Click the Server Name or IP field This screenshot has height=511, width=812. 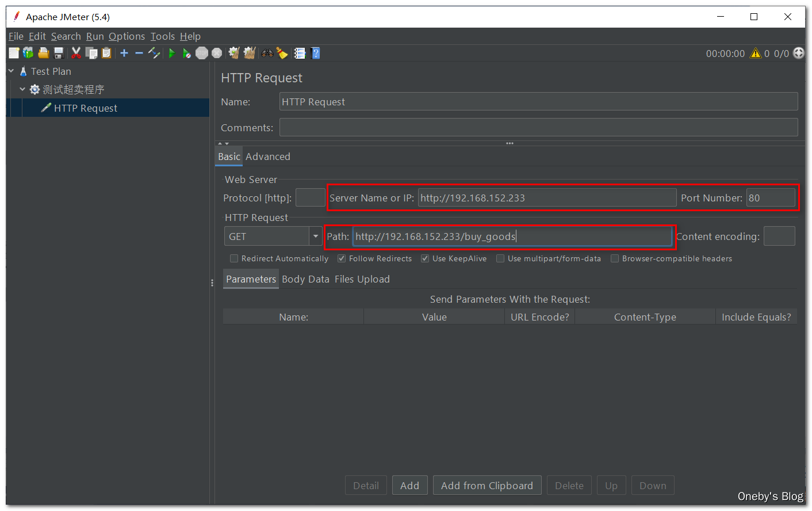click(x=547, y=197)
